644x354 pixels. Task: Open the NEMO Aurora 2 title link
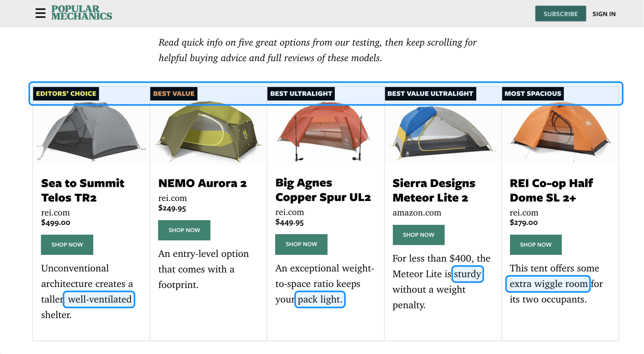(202, 183)
